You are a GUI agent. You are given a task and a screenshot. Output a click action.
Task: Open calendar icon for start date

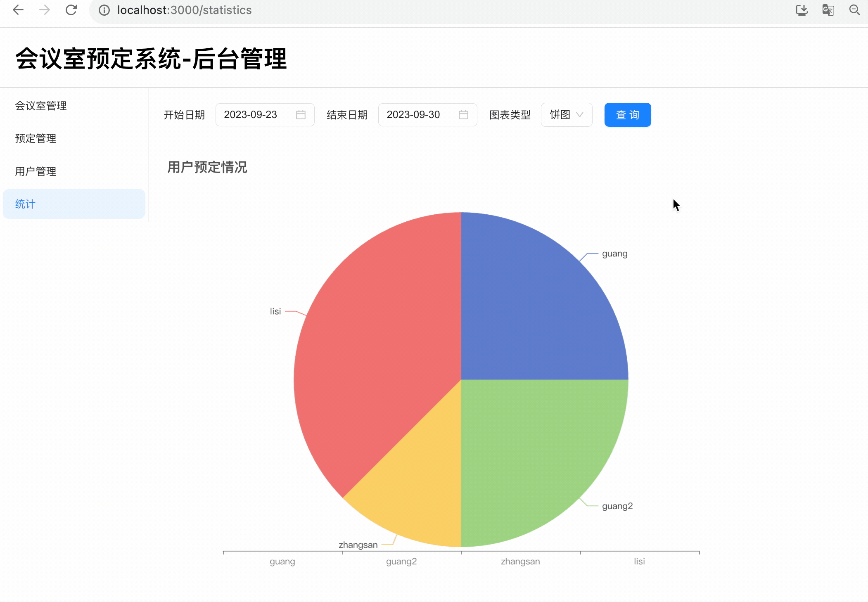[301, 115]
